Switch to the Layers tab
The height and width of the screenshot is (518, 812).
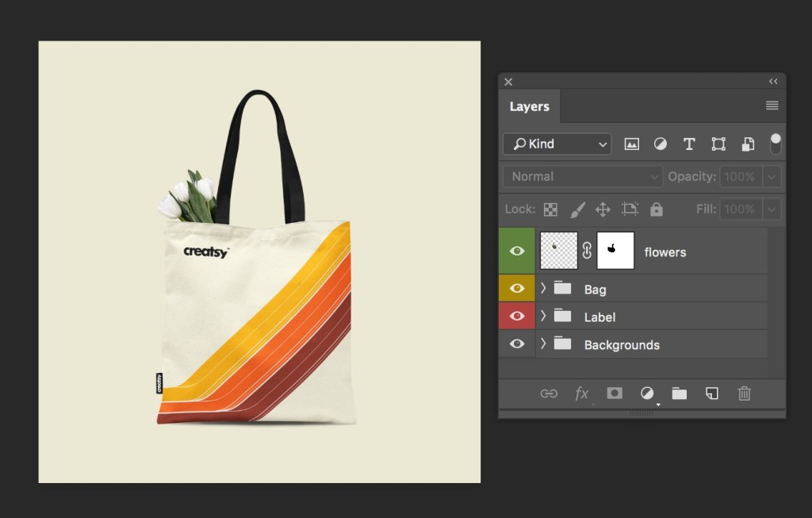click(528, 106)
